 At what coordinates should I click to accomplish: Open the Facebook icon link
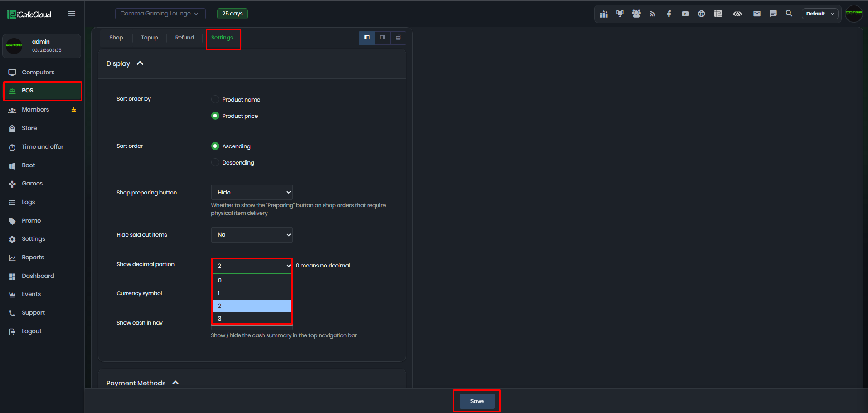click(669, 14)
